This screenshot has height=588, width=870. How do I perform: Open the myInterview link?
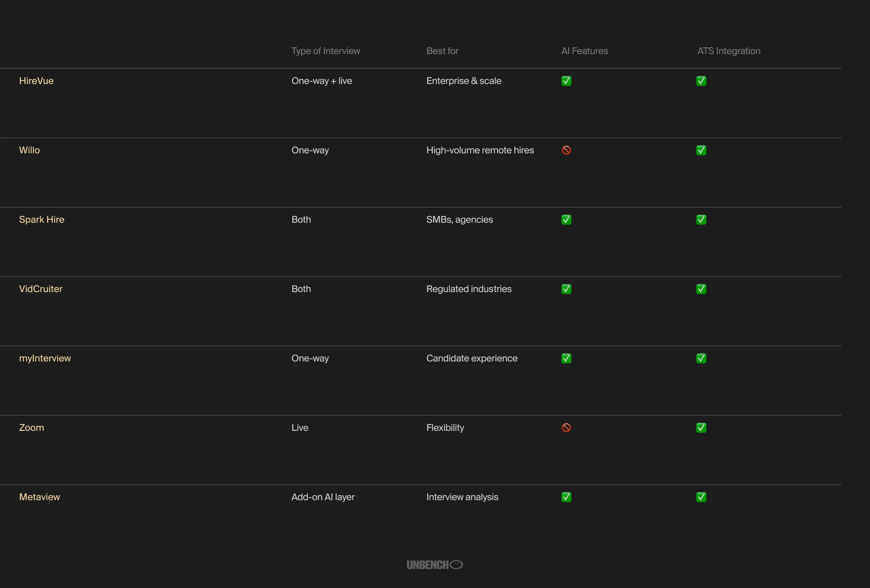(45, 358)
